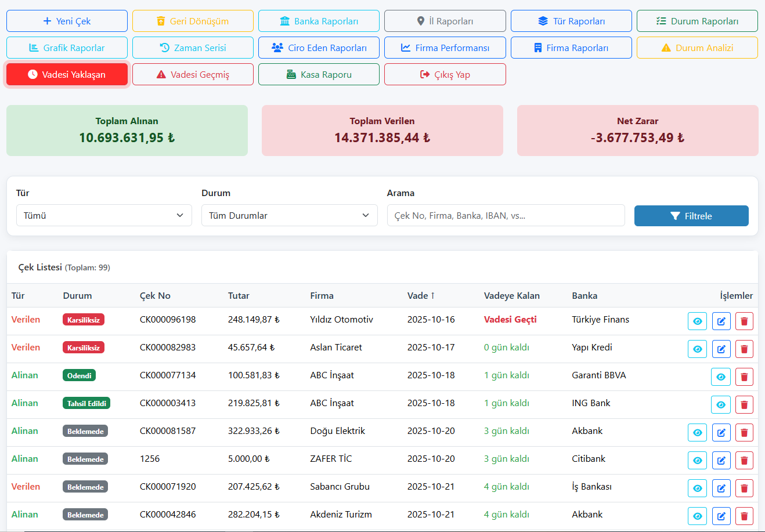765x532 pixels.
Task: Click edit icon for Aslan Ticaret row
Action: (721, 349)
